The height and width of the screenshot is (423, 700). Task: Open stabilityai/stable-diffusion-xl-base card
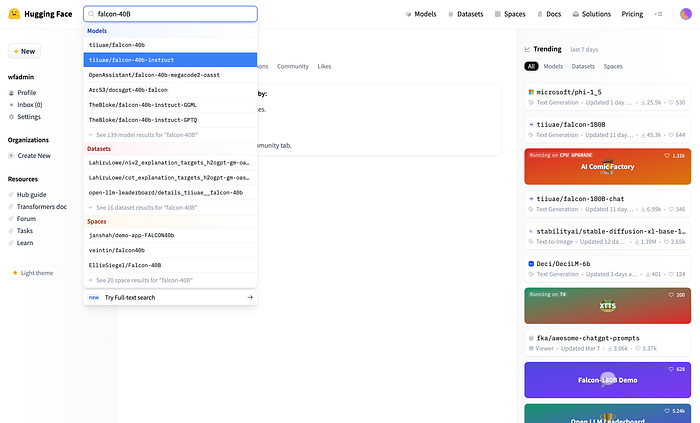(608, 236)
